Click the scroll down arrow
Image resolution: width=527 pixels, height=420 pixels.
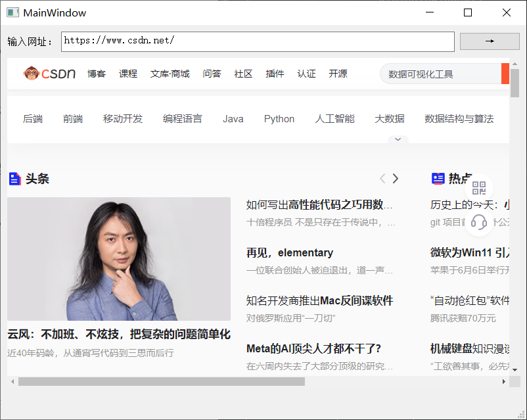click(515, 370)
